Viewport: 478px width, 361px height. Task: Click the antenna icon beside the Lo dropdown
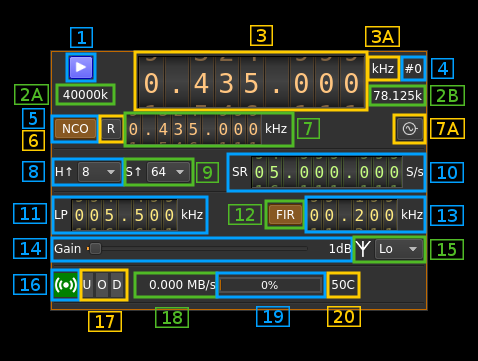point(363,249)
